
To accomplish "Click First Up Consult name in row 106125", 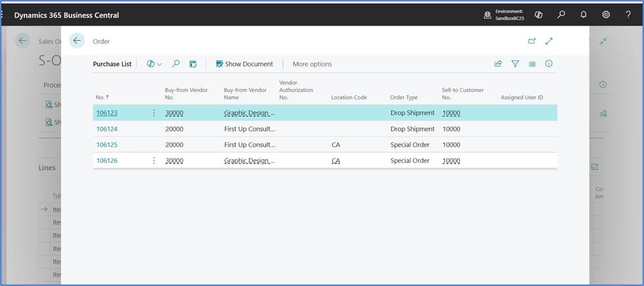I will point(250,145).
